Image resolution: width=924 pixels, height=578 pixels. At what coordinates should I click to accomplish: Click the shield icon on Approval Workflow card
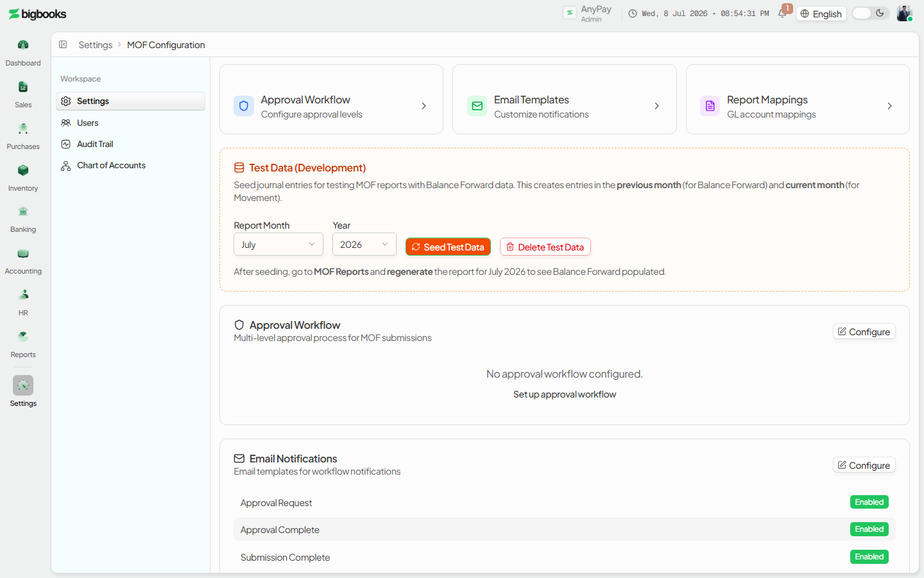click(x=244, y=106)
